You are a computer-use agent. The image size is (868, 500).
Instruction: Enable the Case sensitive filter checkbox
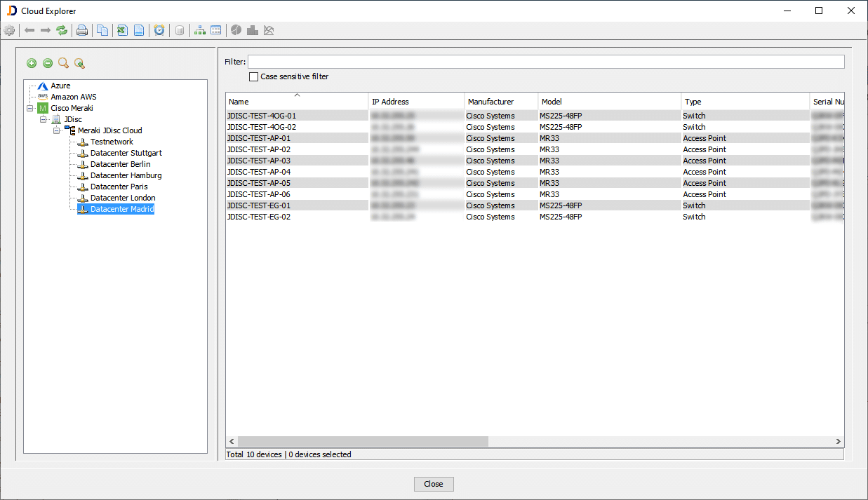coord(253,76)
